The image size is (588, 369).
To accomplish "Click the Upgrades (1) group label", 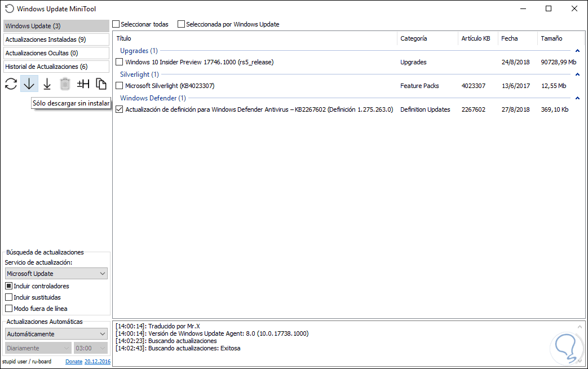I will tap(139, 51).
